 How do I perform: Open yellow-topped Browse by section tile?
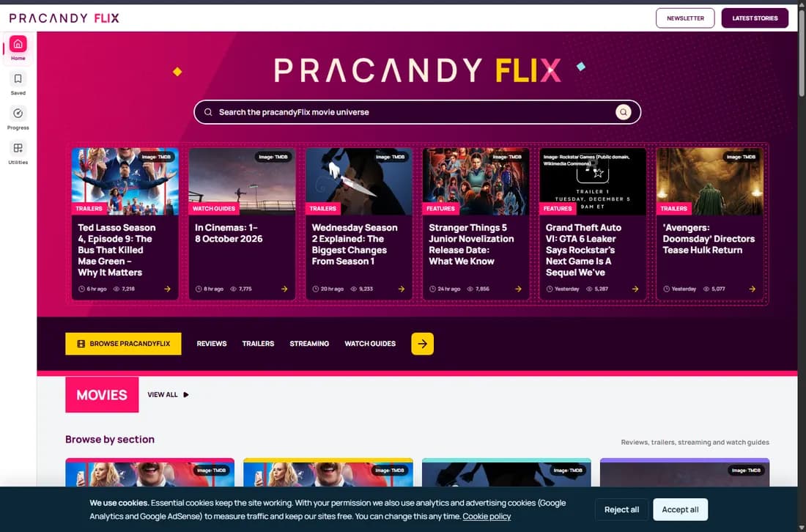(328, 473)
